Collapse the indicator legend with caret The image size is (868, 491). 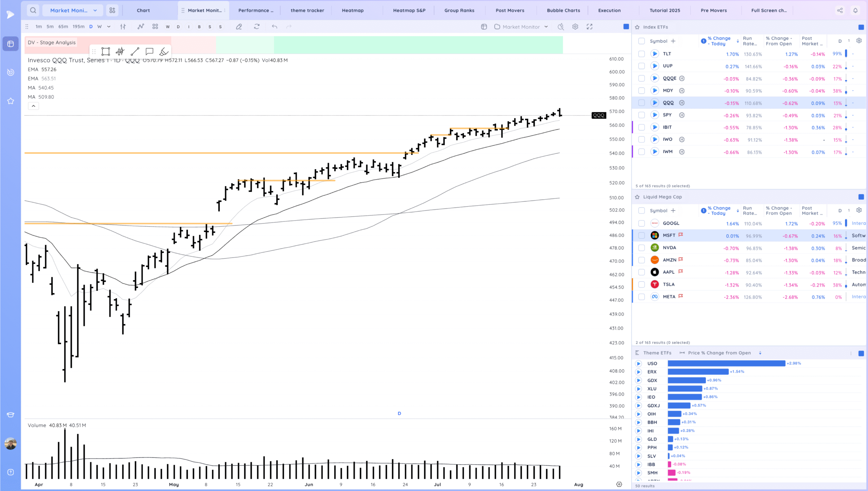(x=33, y=106)
